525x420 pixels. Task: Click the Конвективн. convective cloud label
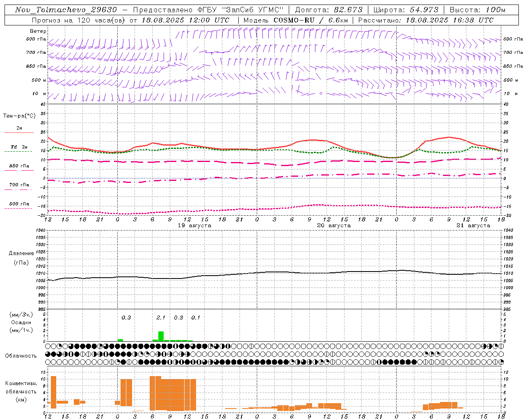click(21, 383)
